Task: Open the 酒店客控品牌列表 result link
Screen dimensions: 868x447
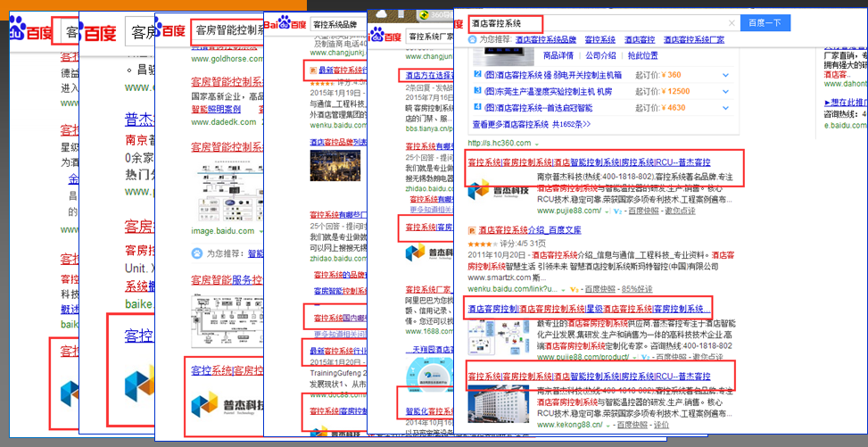Action: (339, 141)
